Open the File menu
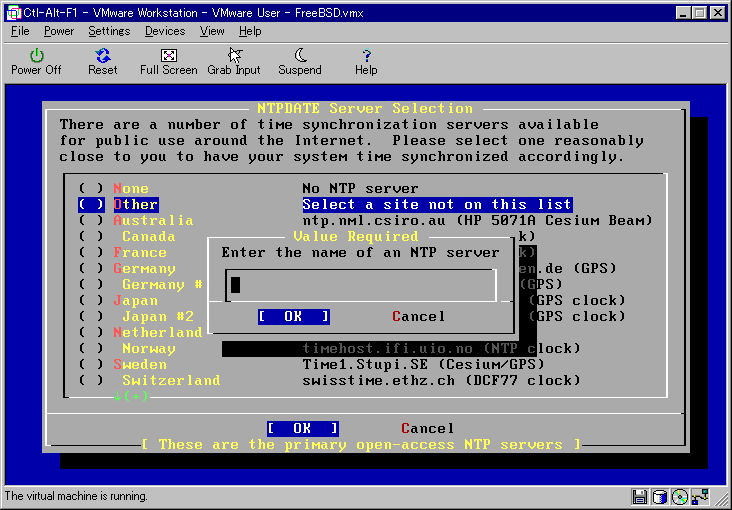732x510 pixels. 20,31
